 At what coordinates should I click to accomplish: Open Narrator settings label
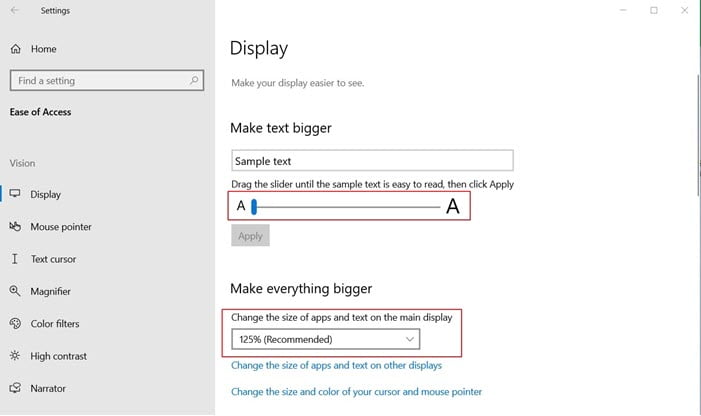[48, 388]
